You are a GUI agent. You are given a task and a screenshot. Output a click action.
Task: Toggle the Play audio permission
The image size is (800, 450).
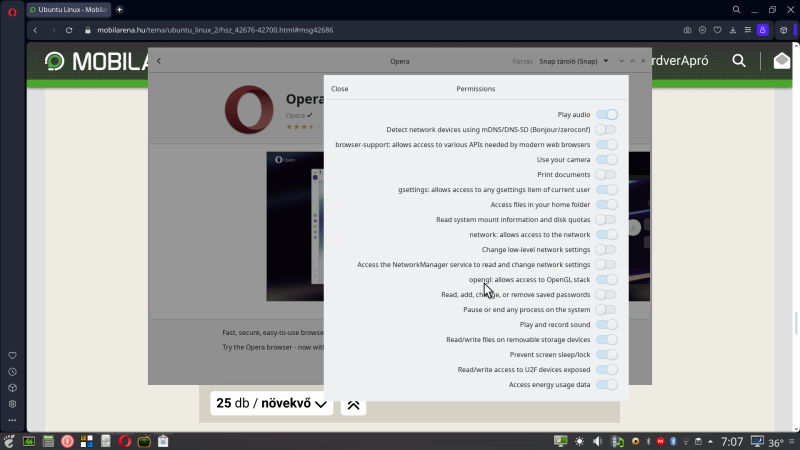click(607, 115)
